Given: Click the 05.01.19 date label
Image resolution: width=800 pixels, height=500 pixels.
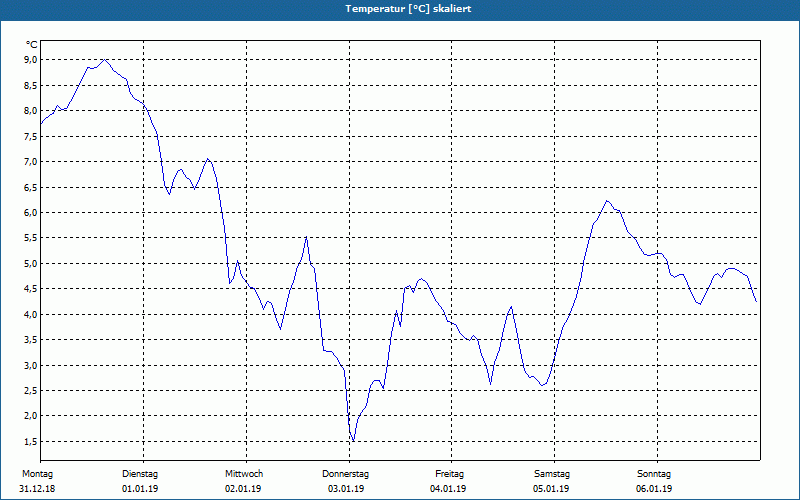Looking at the screenshot, I should tap(551, 489).
